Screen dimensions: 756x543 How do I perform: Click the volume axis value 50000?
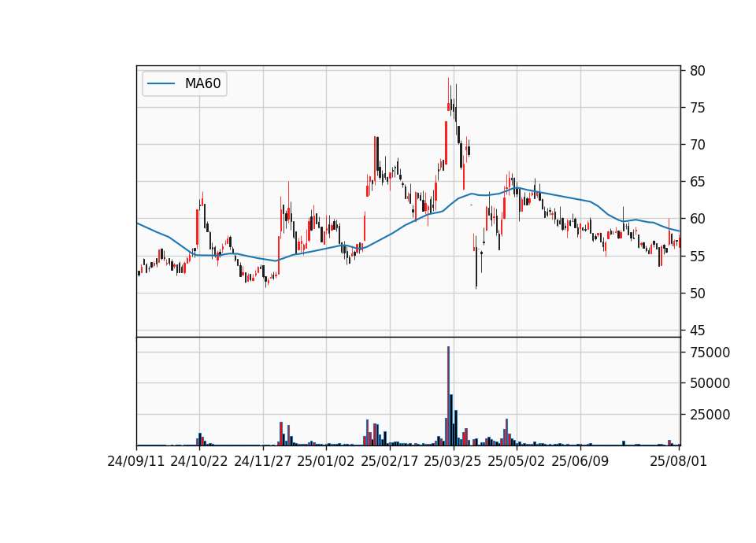tap(710, 383)
